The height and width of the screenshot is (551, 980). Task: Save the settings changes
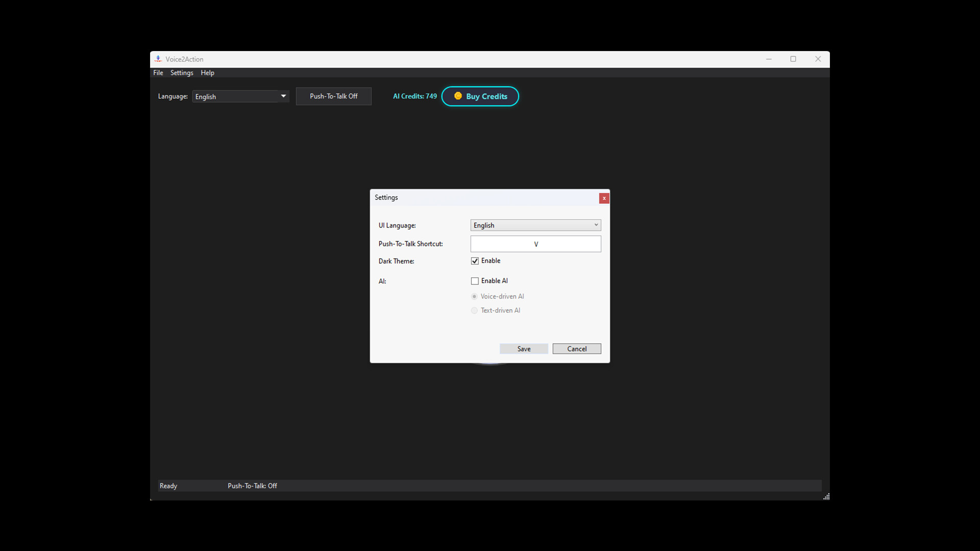523,348
